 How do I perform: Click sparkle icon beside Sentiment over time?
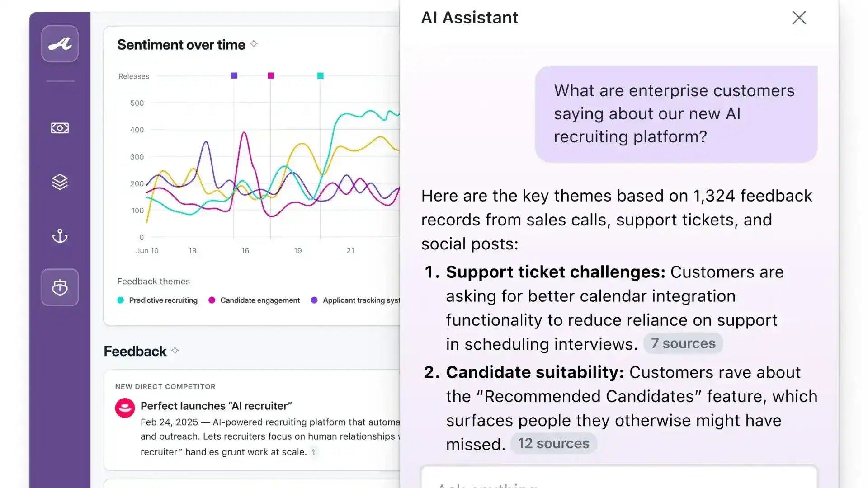coord(254,44)
